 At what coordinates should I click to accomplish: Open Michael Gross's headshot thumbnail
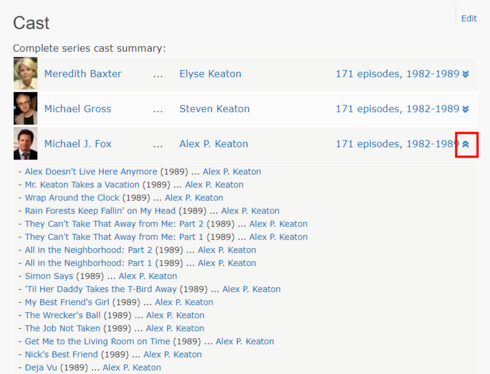pos(25,109)
